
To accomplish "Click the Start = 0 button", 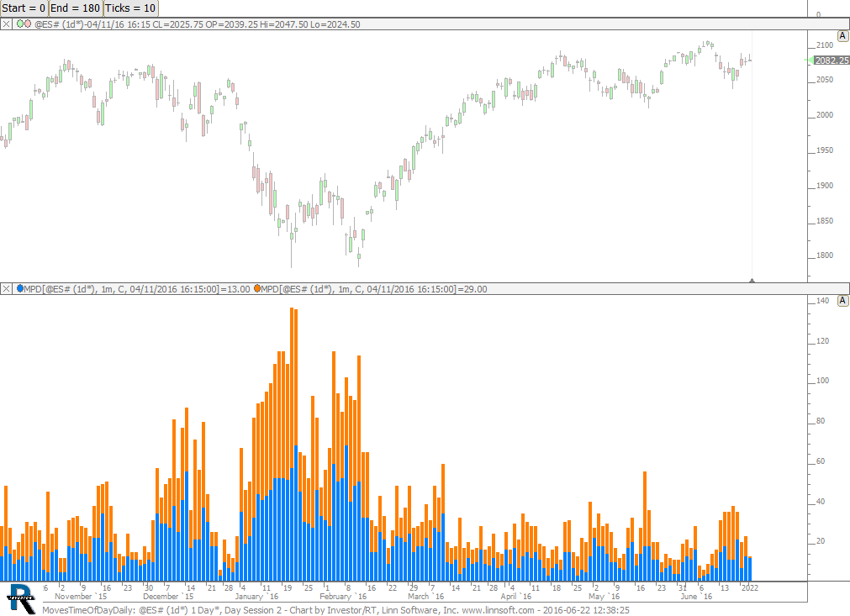I will [24, 8].
